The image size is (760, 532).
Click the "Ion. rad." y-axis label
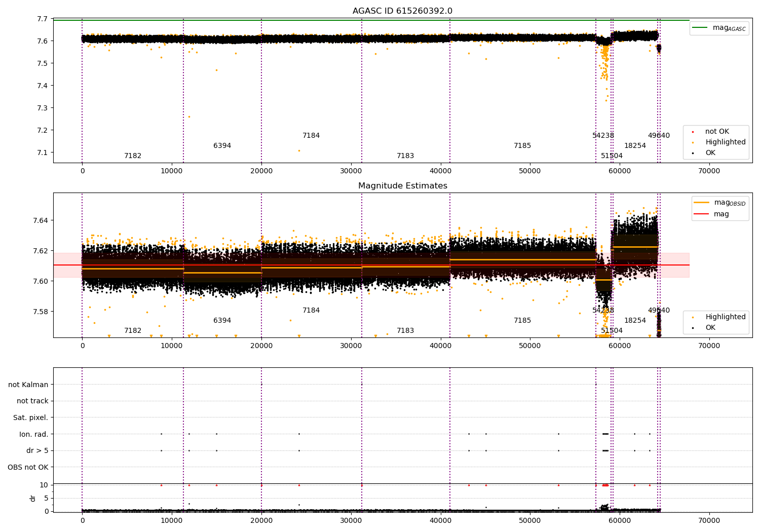(34, 434)
